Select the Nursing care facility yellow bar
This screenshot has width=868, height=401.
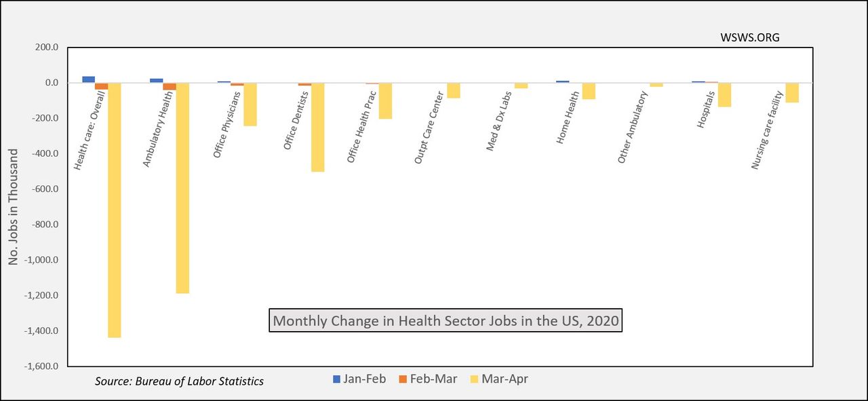[792, 93]
